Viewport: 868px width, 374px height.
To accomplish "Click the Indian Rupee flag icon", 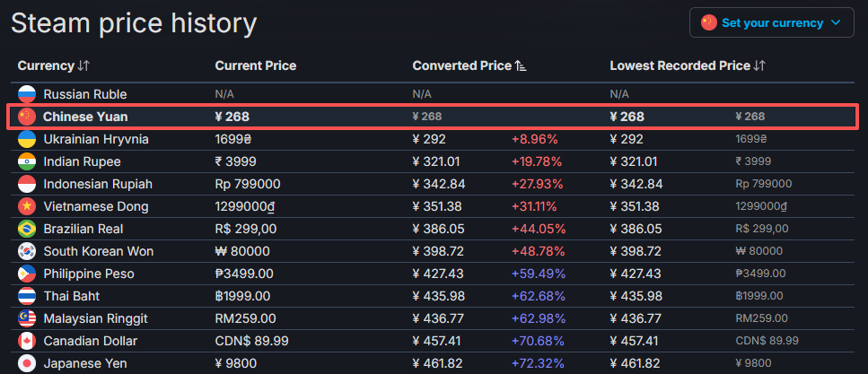I will click(26, 161).
